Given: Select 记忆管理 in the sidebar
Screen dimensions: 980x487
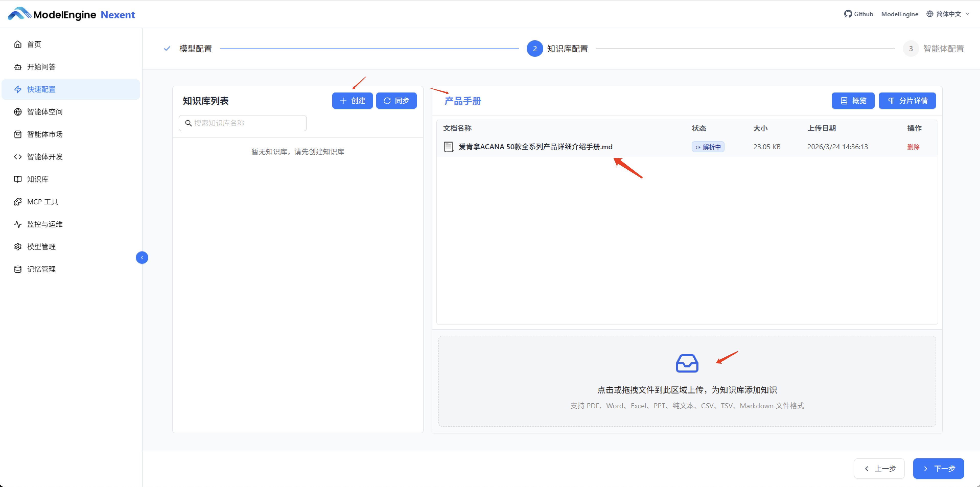Looking at the screenshot, I should 41,269.
